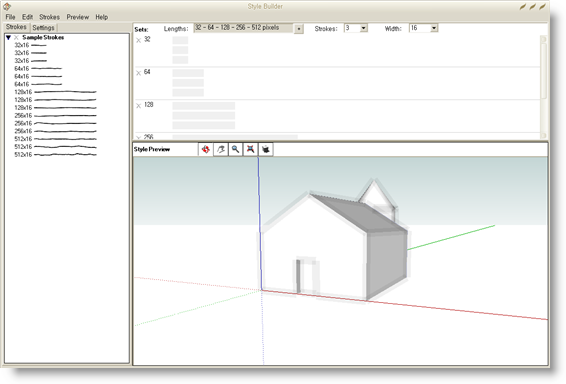
Task: Click the Zoom Extents tool
Action: click(250, 149)
